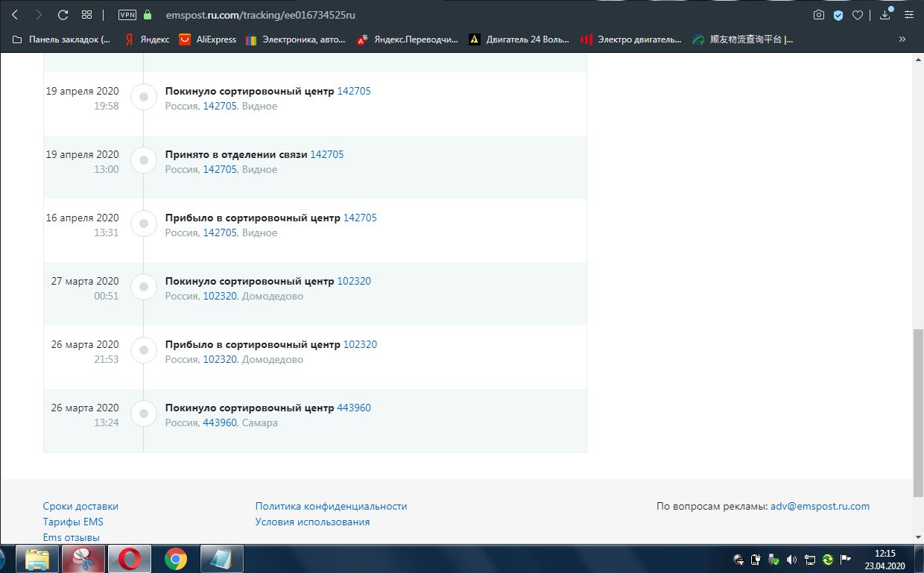Screen dimensions: 924x573
Task: Open Google Chrome from the taskbar
Action: (x=176, y=558)
